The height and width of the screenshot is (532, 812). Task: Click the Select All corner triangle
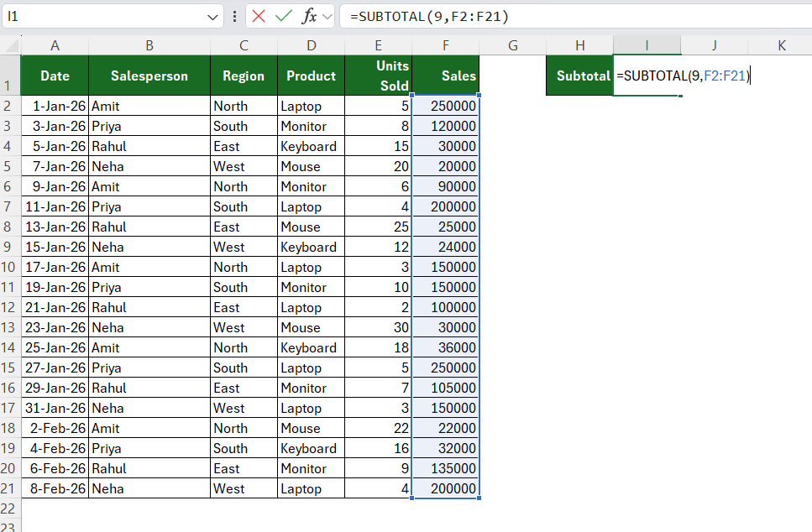tap(10, 45)
